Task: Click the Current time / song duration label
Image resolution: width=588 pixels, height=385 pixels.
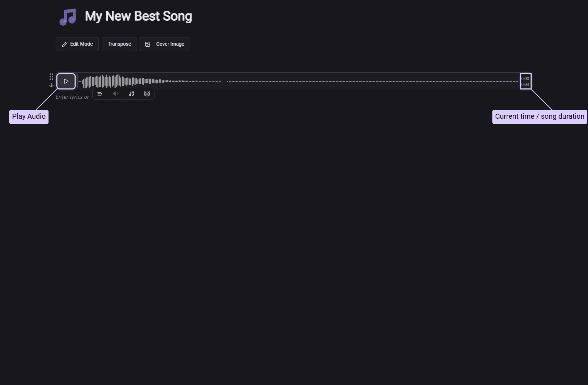Action: click(539, 117)
